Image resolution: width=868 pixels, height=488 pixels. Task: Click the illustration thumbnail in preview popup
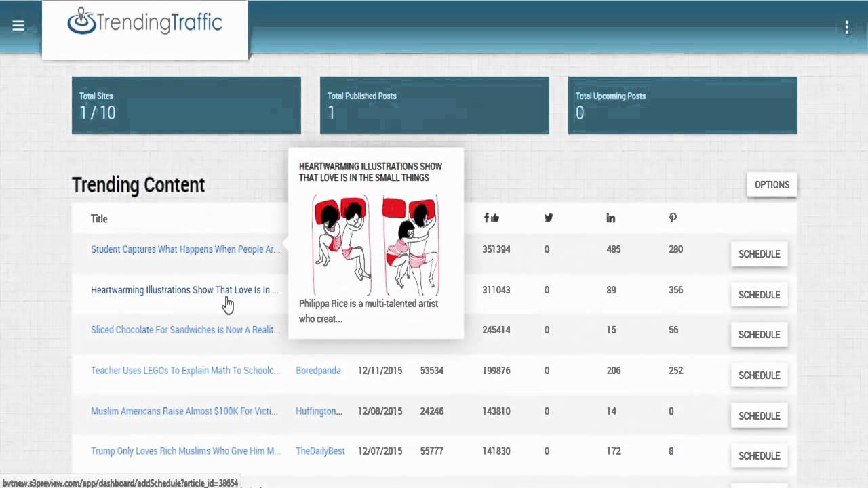[x=376, y=244]
